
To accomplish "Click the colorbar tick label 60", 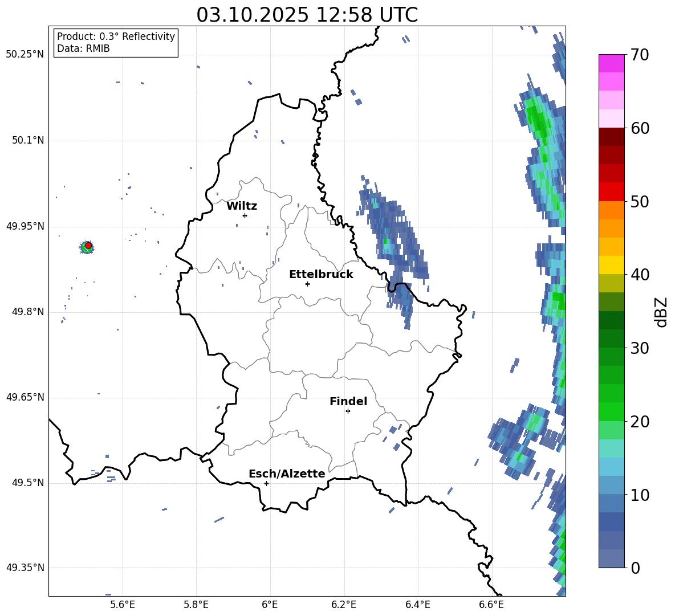I will coord(640,128).
